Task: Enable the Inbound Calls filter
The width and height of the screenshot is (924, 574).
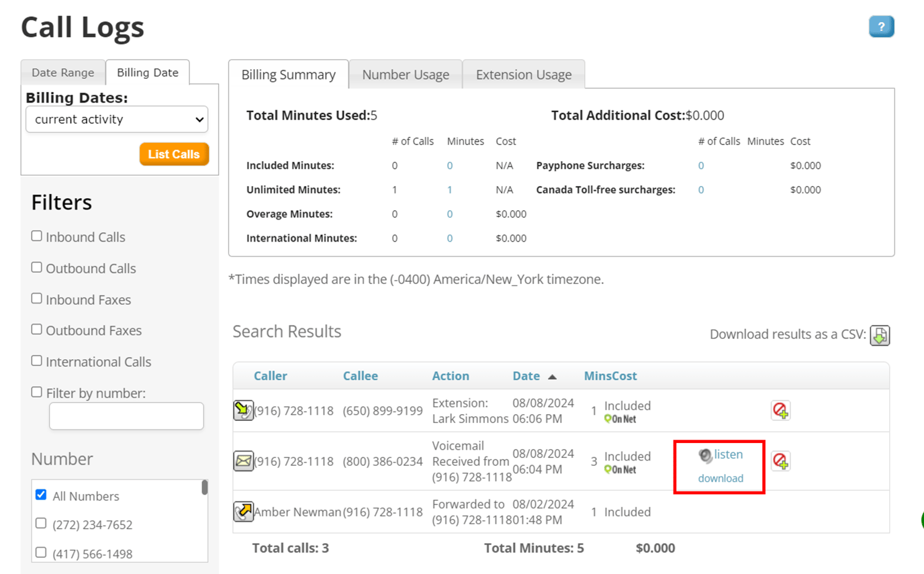Action: pos(36,235)
